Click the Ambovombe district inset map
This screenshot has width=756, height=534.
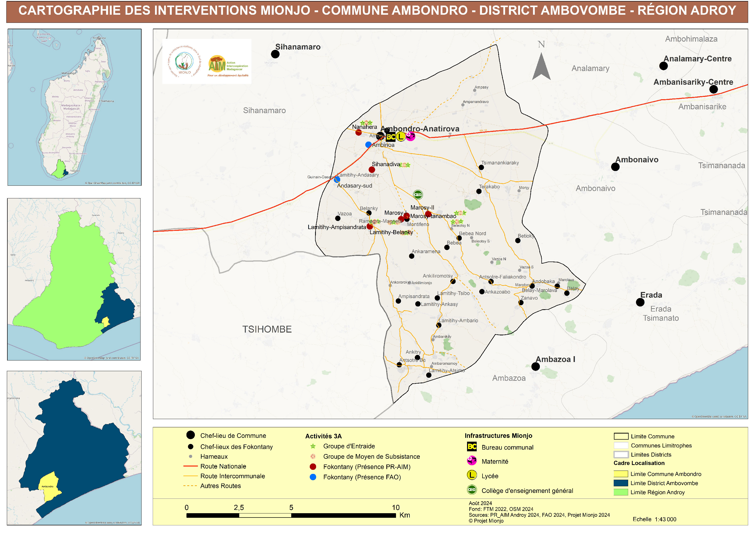coord(74,448)
